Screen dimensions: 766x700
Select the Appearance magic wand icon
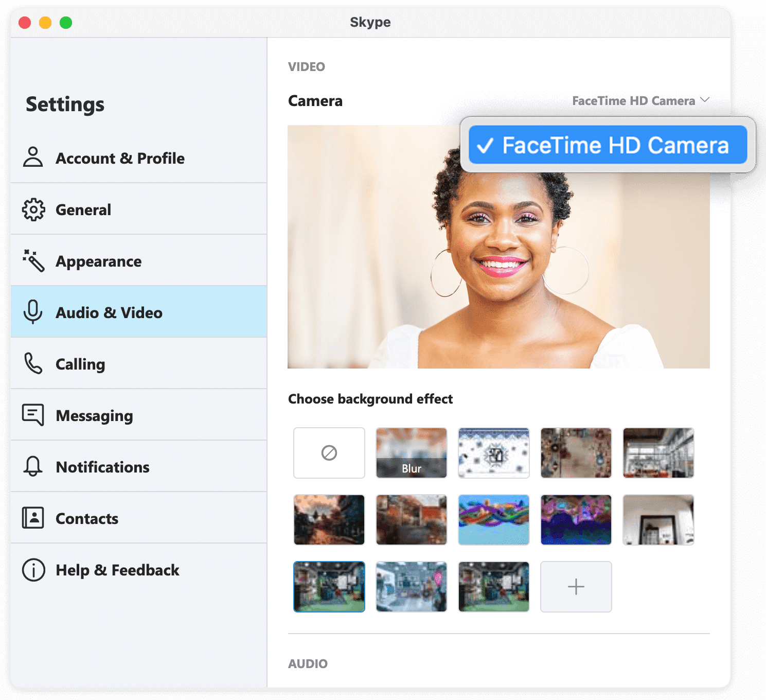click(33, 261)
